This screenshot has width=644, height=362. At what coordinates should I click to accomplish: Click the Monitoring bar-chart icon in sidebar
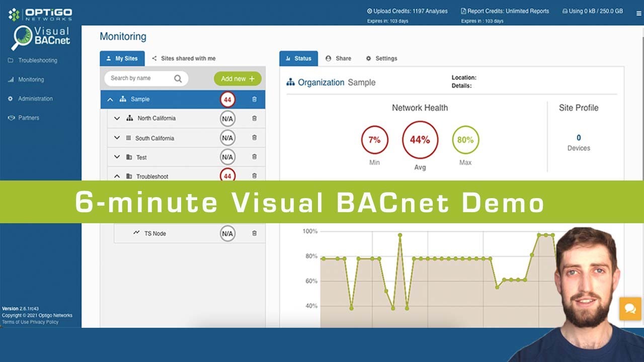pos(10,79)
